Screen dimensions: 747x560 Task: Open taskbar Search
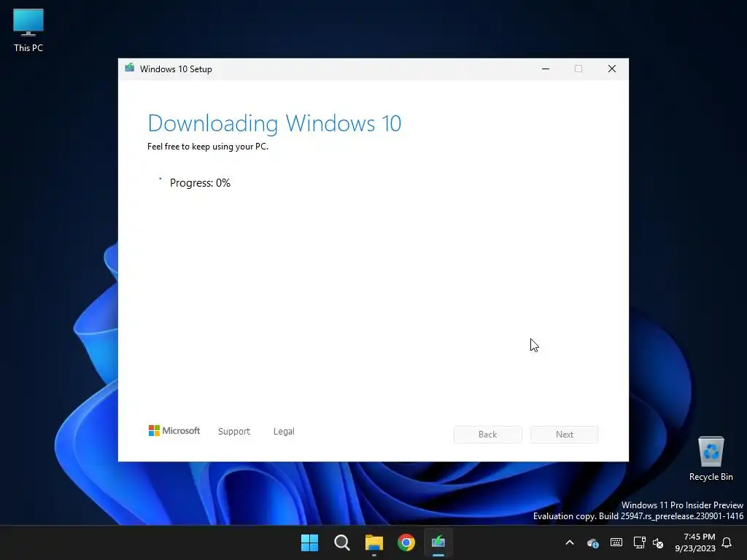click(342, 542)
